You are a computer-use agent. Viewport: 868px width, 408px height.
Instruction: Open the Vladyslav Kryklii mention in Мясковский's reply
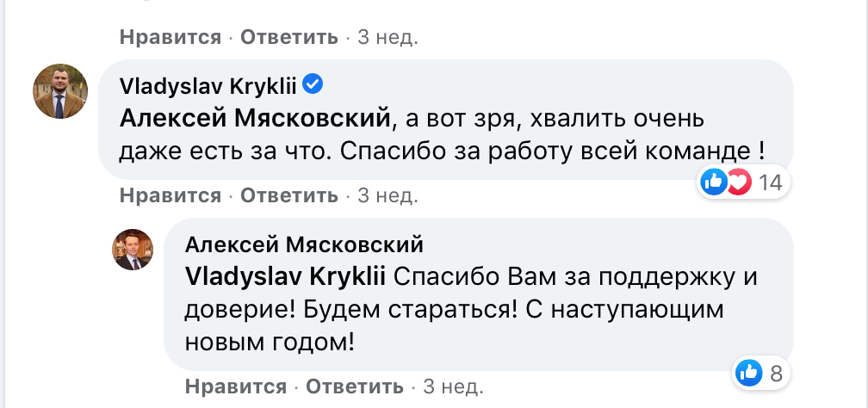click(288, 277)
